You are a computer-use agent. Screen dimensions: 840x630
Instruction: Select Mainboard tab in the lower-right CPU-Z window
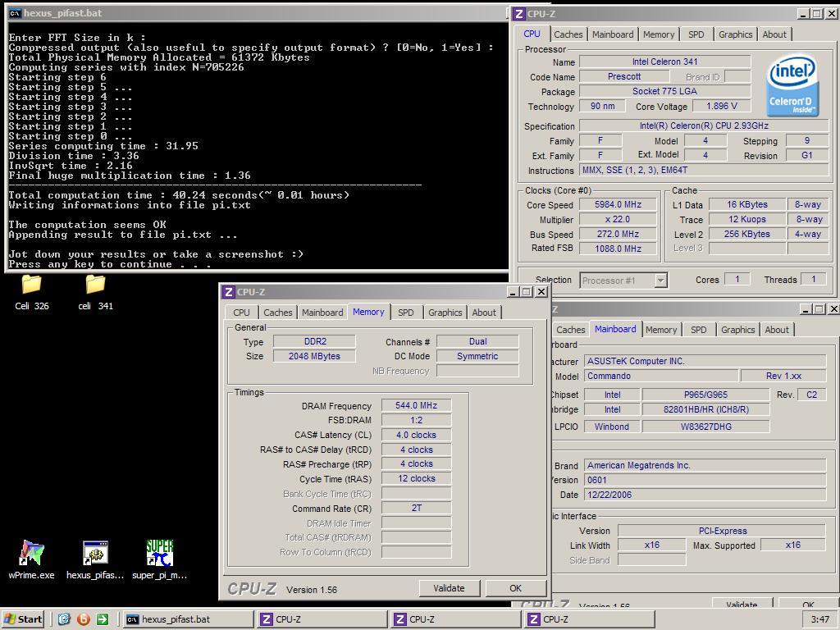(615, 329)
